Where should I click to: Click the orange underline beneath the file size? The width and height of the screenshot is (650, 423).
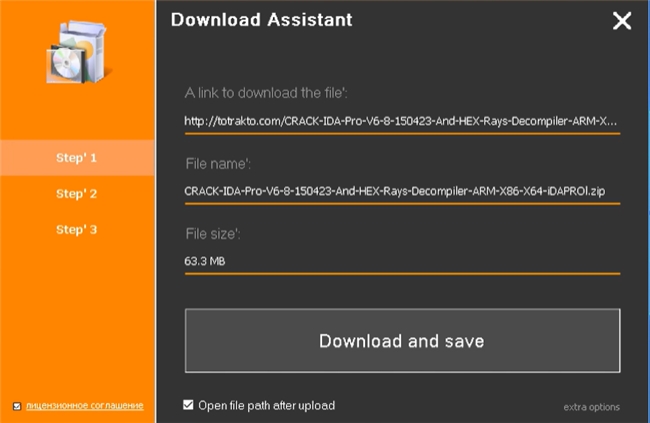[401, 272]
